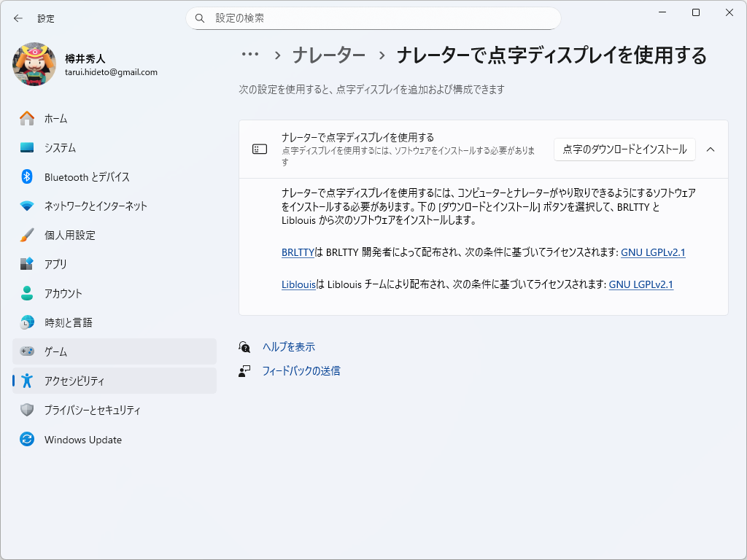The height and width of the screenshot is (560, 747).
Task: Collapse the braille display details panel
Action: coord(711,149)
